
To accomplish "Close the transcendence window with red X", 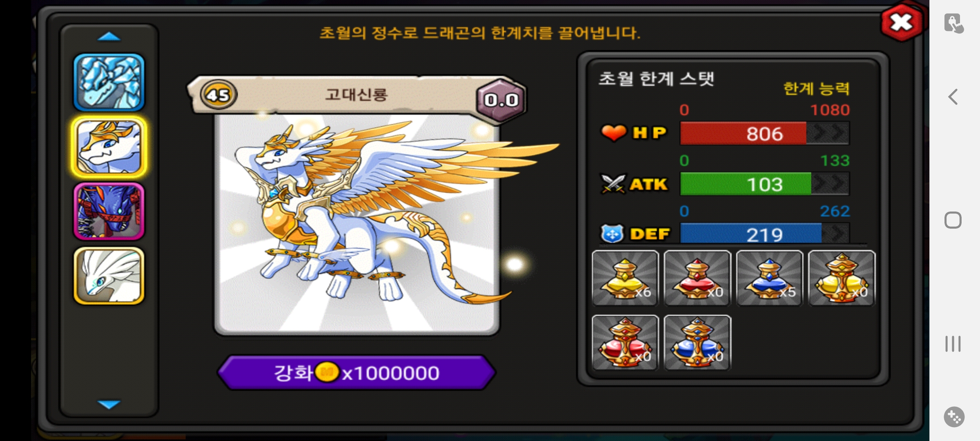I will click(902, 22).
